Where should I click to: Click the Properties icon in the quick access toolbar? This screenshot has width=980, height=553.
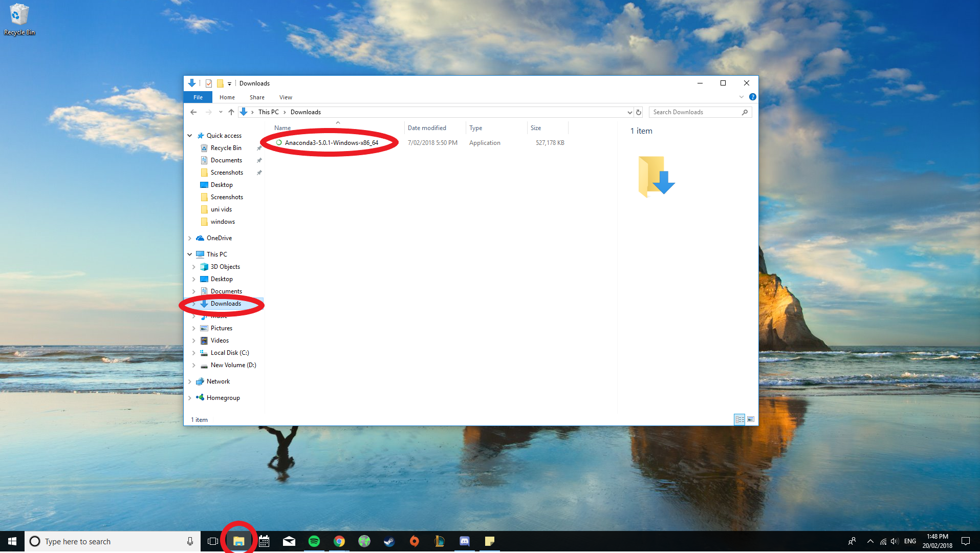coord(209,83)
